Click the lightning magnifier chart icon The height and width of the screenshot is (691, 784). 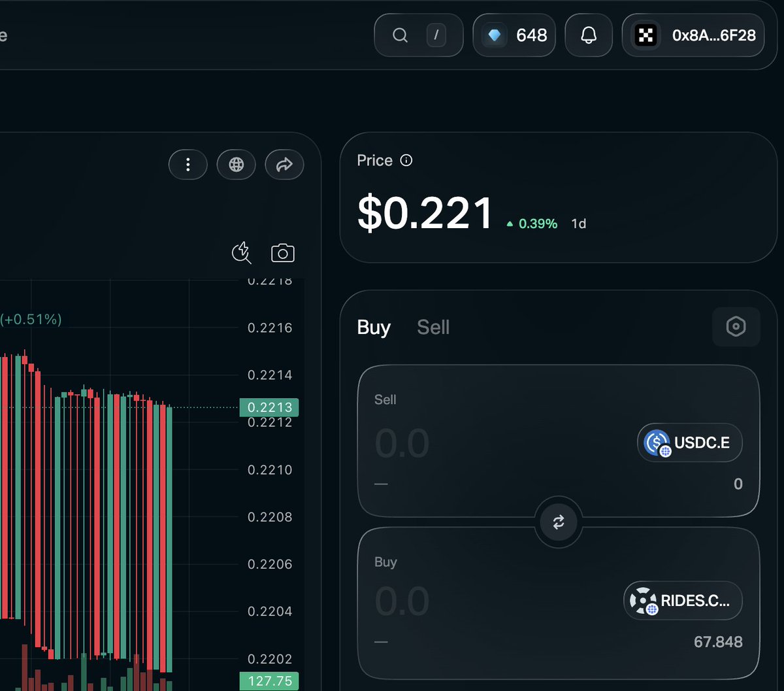[242, 253]
